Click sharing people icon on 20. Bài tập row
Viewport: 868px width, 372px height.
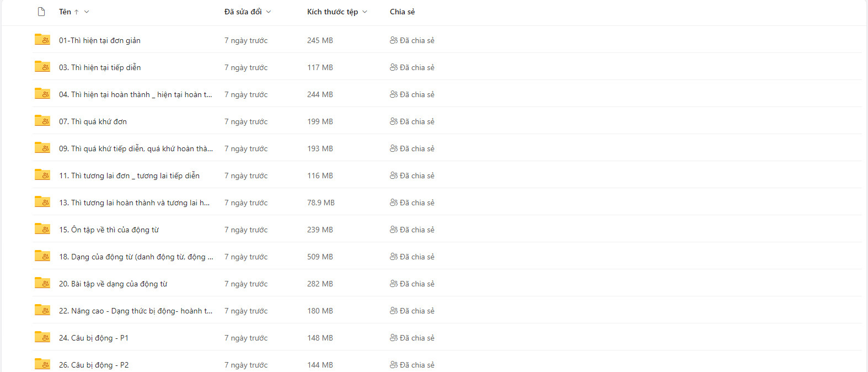pyautogui.click(x=394, y=284)
